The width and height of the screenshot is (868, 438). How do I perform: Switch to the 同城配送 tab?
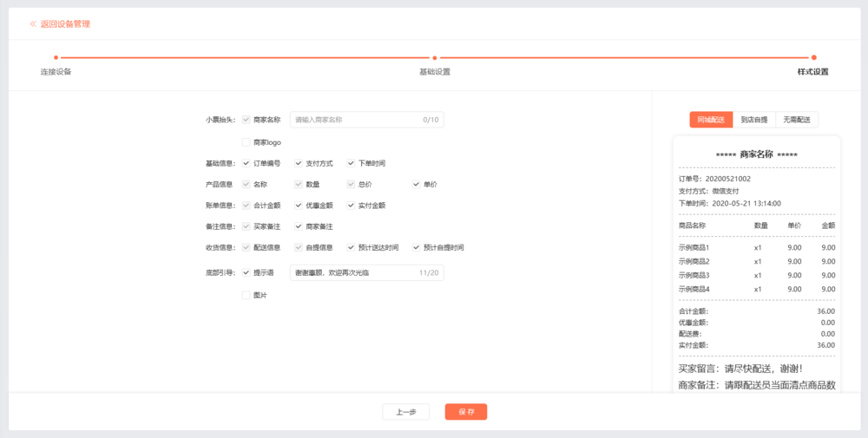(711, 120)
